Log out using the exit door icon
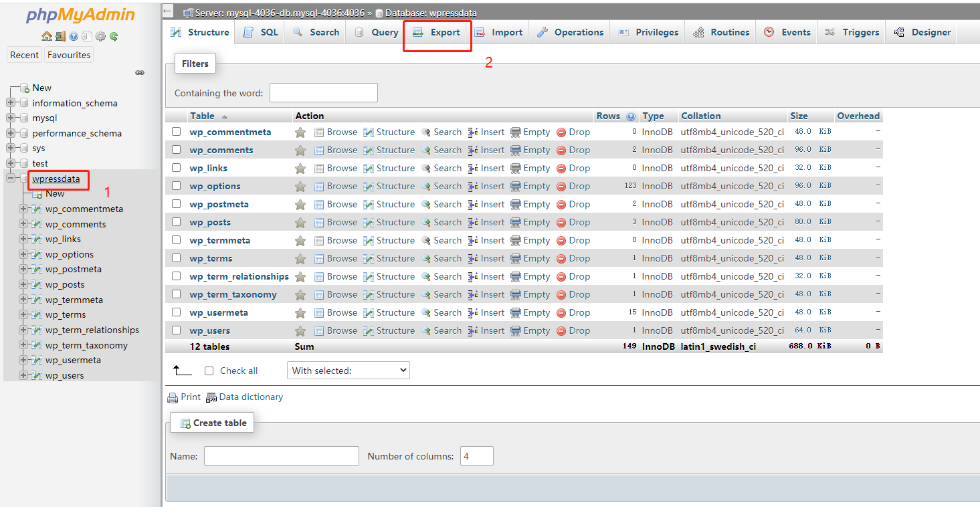Screen dimensions: 980x507 [61, 37]
